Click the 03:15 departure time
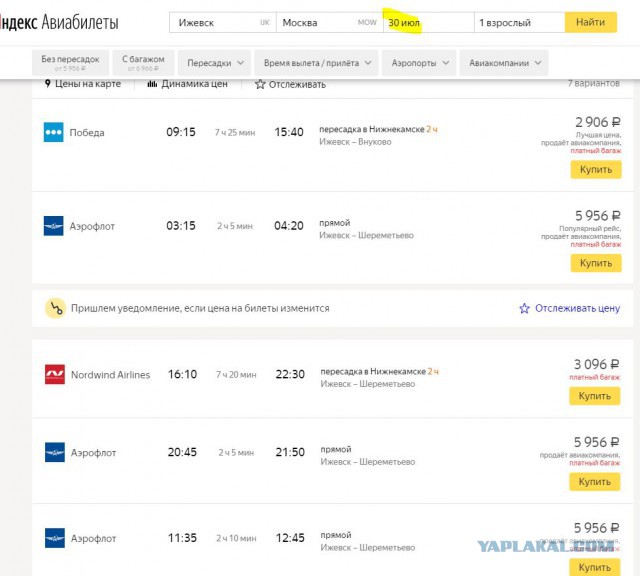The width and height of the screenshot is (640, 576). (181, 226)
